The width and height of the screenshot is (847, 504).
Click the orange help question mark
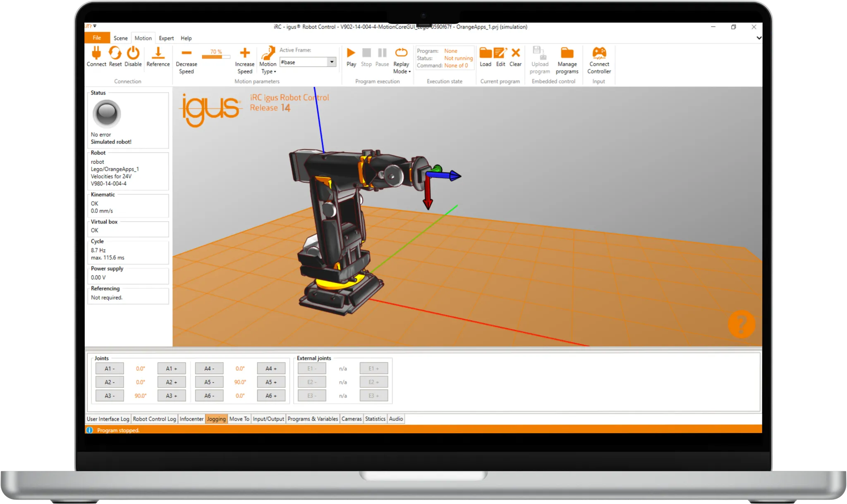point(742,324)
